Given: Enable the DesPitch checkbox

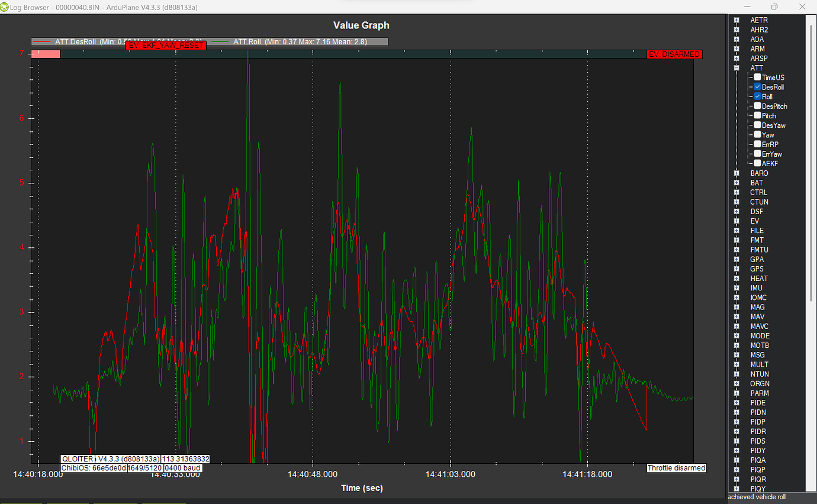Looking at the screenshot, I should pos(757,106).
